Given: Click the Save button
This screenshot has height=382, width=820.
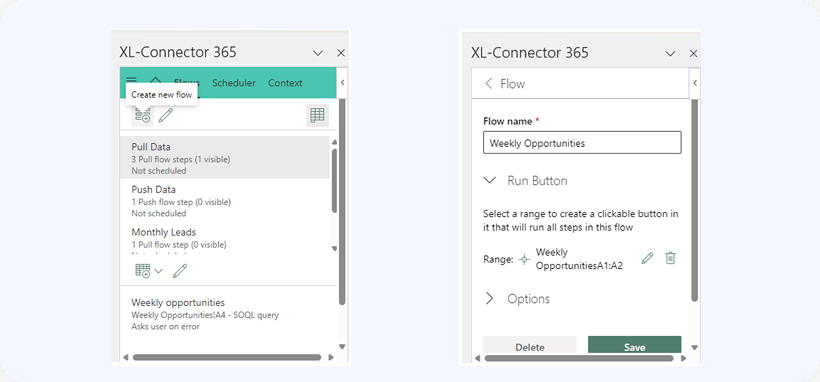Looking at the screenshot, I should pyautogui.click(x=634, y=345).
